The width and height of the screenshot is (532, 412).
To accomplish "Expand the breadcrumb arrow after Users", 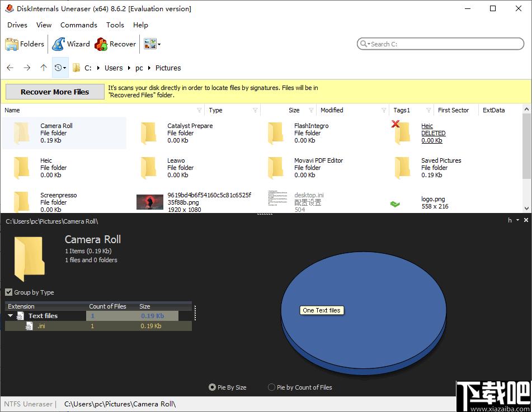I will pos(129,68).
